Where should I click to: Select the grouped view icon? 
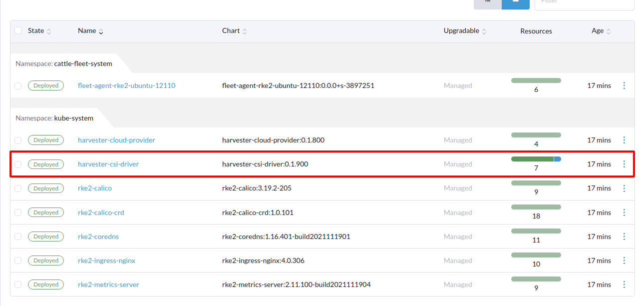coord(516,3)
